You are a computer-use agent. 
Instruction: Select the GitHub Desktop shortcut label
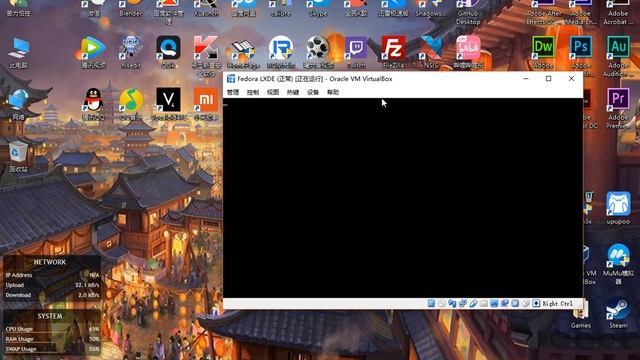(x=468, y=18)
